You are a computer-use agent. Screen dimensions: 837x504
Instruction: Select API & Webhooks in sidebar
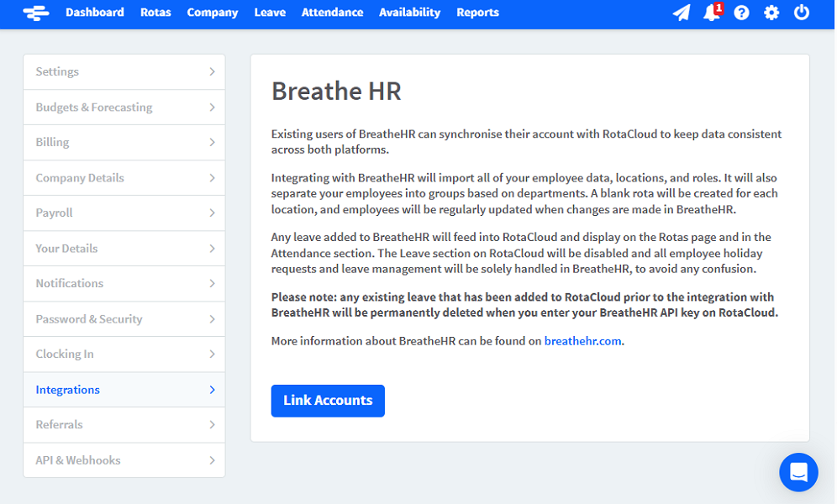(124, 460)
